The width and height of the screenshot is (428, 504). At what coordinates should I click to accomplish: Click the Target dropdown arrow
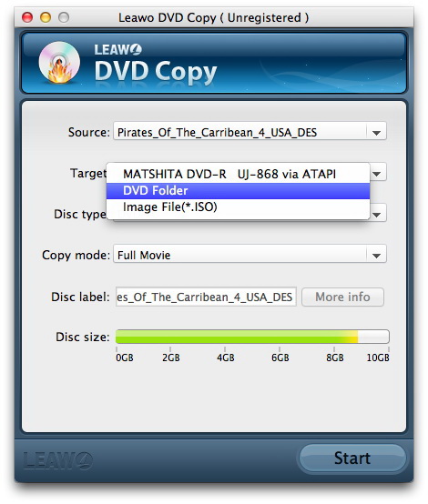[x=377, y=174]
